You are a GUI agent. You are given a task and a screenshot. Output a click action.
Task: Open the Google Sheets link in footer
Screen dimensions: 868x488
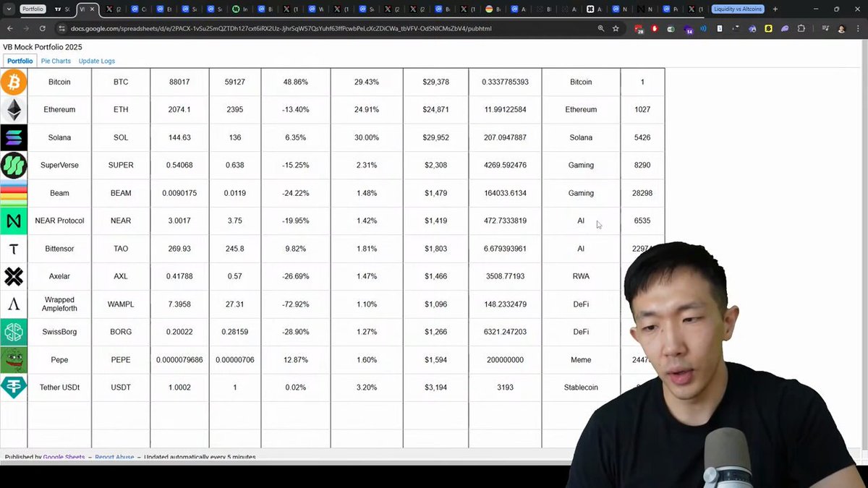point(64,457)
